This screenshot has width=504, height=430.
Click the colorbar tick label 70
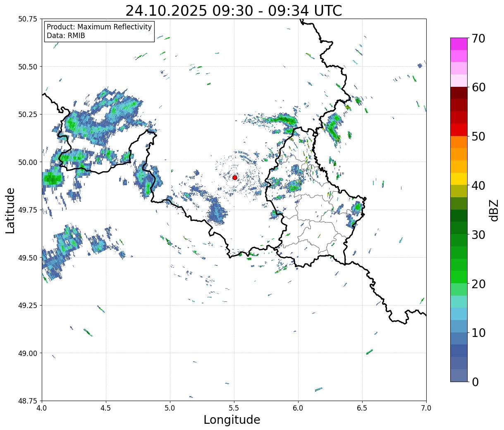[478, 38]
